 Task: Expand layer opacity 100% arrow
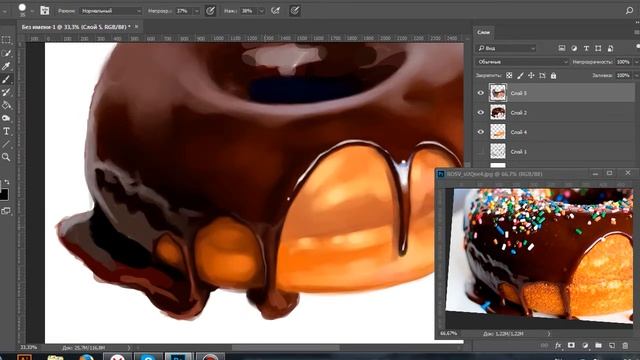(x=636, y=62)
